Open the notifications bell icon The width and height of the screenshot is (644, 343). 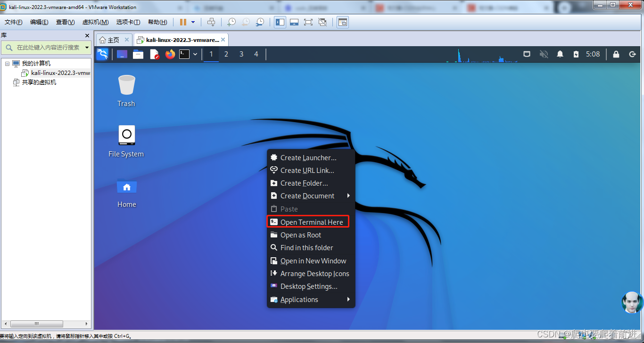[560, 54]
